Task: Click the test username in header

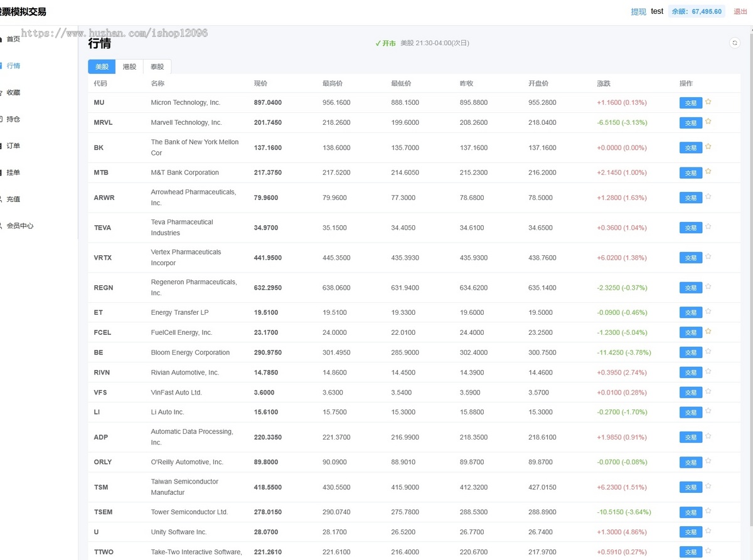Action: point(657,11)
